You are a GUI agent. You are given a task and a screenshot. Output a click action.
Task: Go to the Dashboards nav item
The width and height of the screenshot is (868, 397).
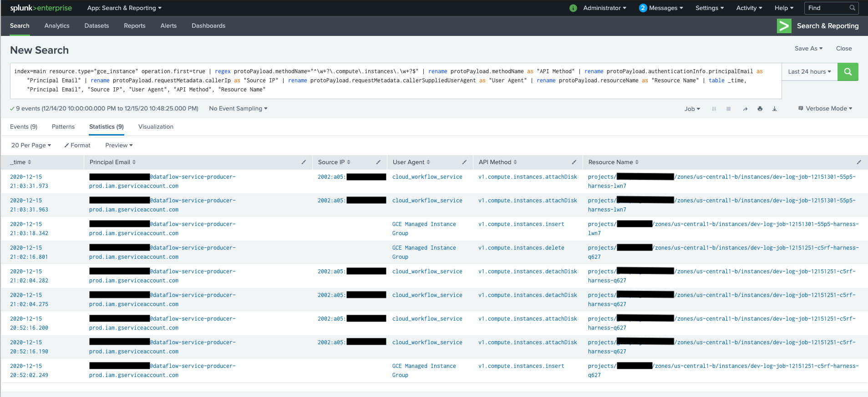(208, 26)
